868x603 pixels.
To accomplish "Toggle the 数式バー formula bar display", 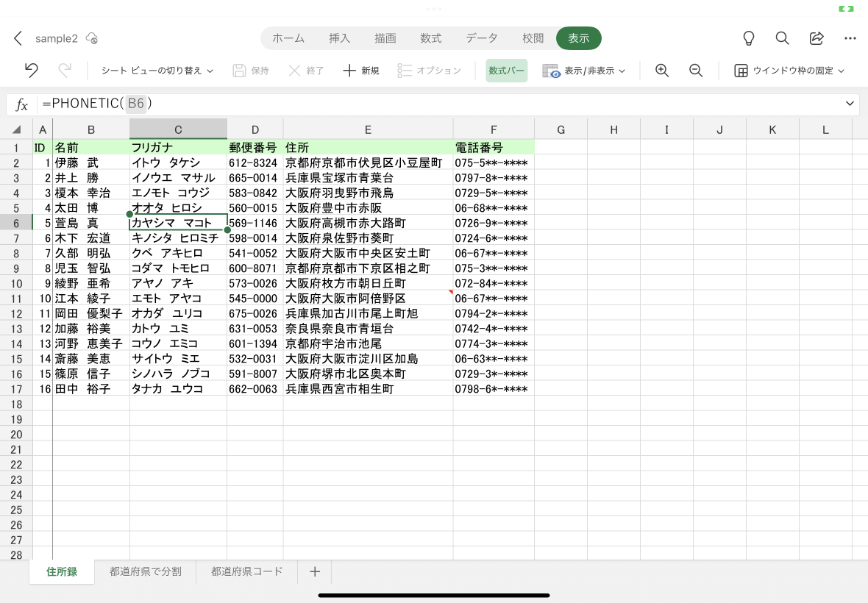I will point(507,71).
